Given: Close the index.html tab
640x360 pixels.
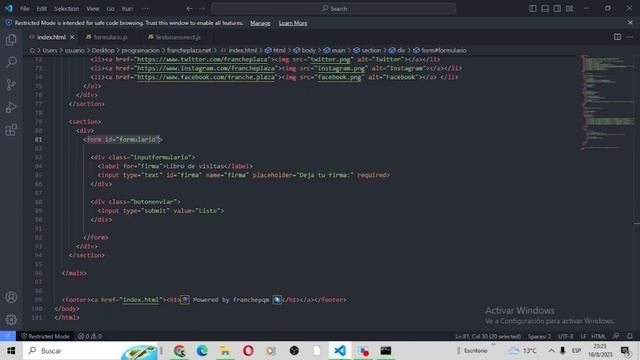Looking at the screenshot, I should click(72, 37).
